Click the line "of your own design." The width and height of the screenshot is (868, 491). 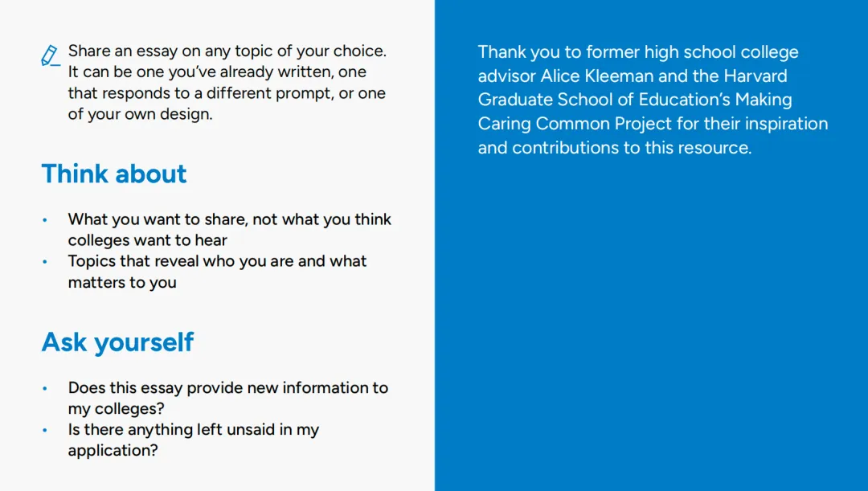click(x=140, y=114)
